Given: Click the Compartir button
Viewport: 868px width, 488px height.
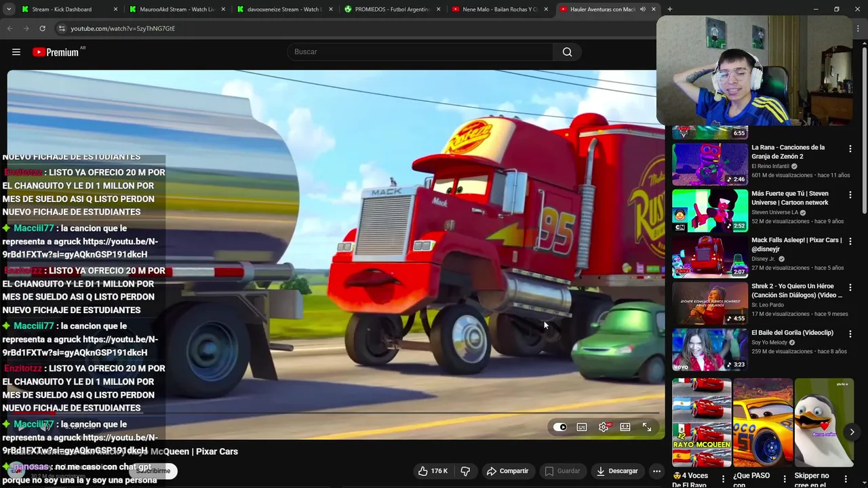Looking at the screenshot, I should point(507,471).
